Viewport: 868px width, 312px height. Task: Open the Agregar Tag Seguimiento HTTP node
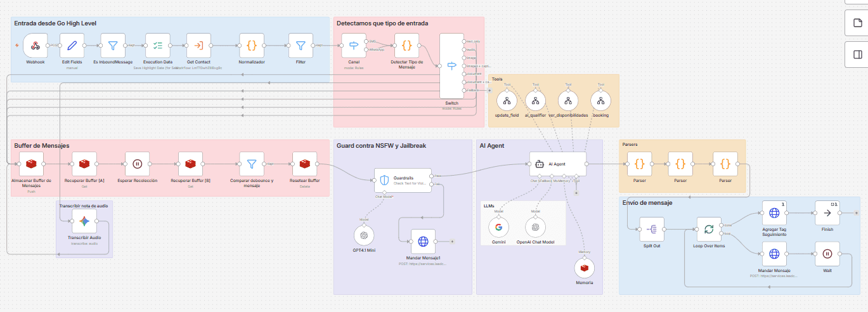[x=774, y=213]
